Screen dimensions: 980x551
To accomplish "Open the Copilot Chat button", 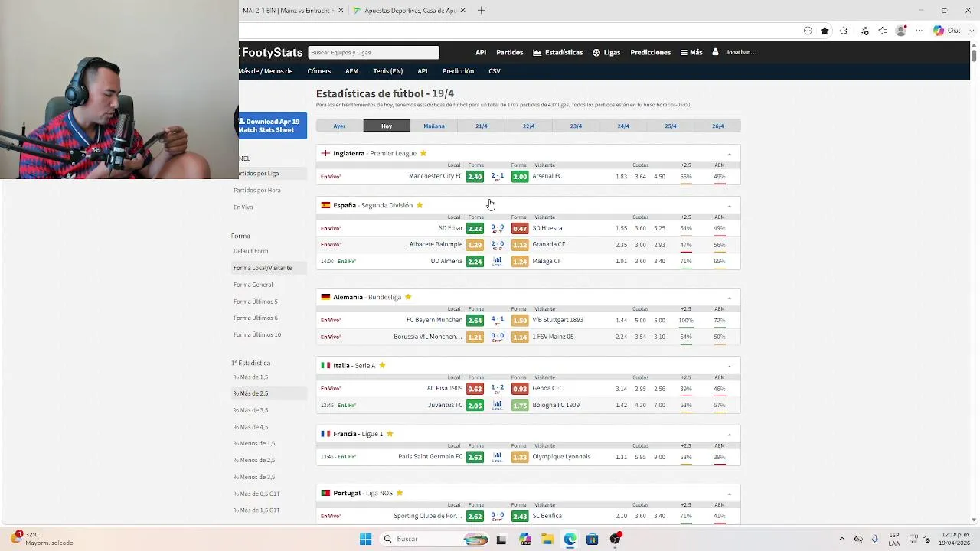I will [x=947, y=31].
